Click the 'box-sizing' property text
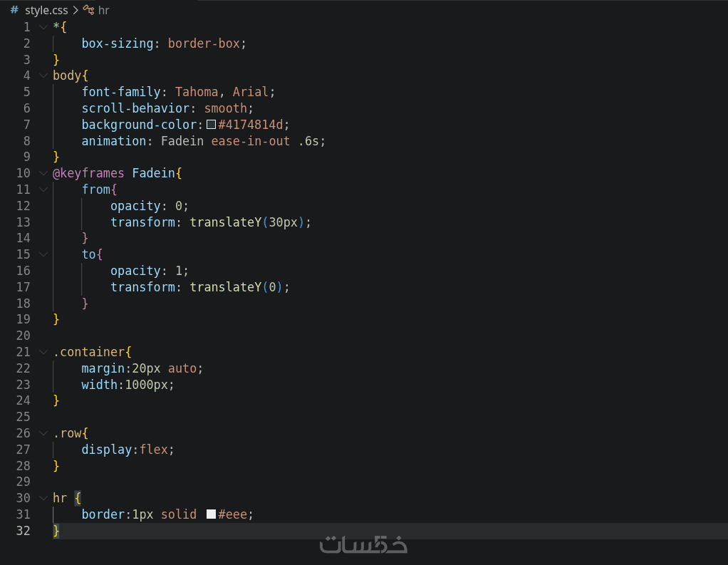This screenshot has height=565, width=728. pyautogui.click(x=118, y=43)
